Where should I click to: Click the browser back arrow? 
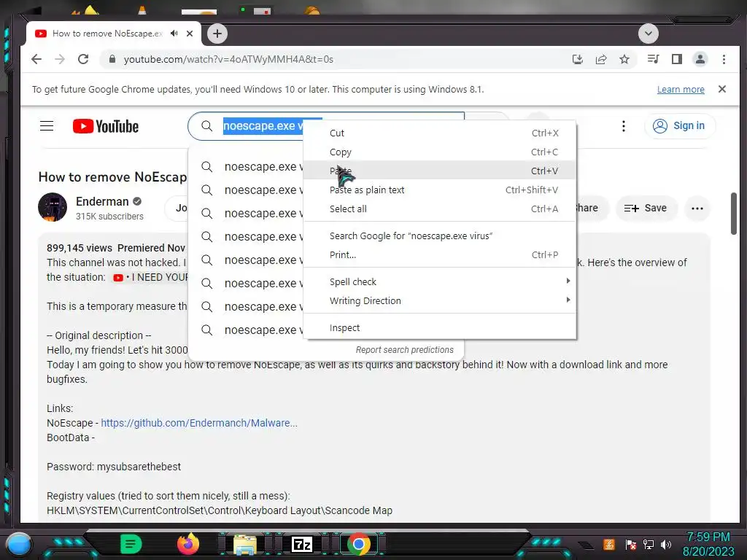pos(36,59)
